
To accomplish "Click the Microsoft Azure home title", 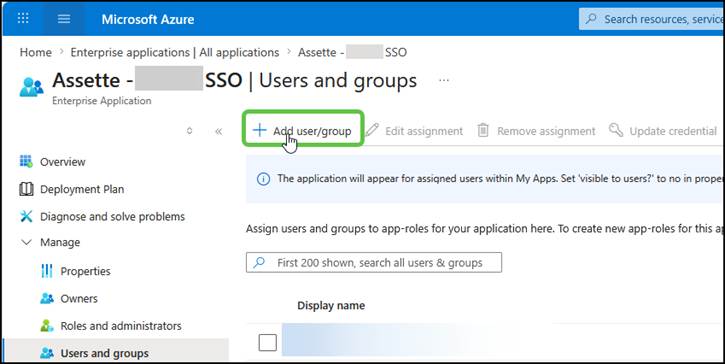I will [147, 19].
